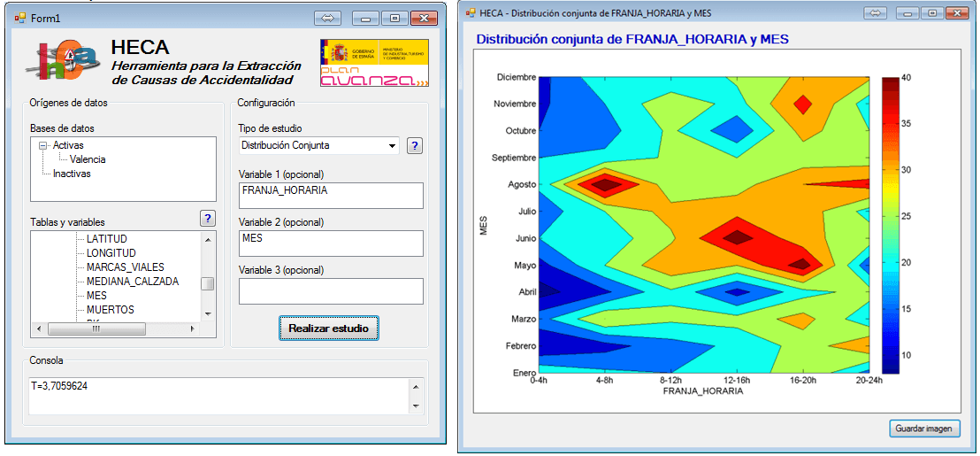
Task: Select the Inactivas tree item
Action: tap(72, 174)
